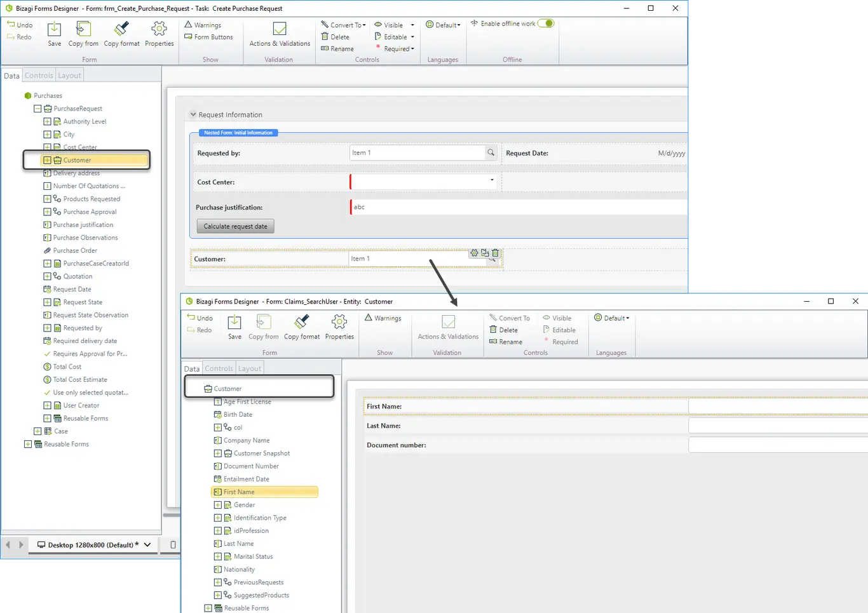Click Undo in Purchase Request window
This screenshot has width=868, height=613.
point(20,25)
